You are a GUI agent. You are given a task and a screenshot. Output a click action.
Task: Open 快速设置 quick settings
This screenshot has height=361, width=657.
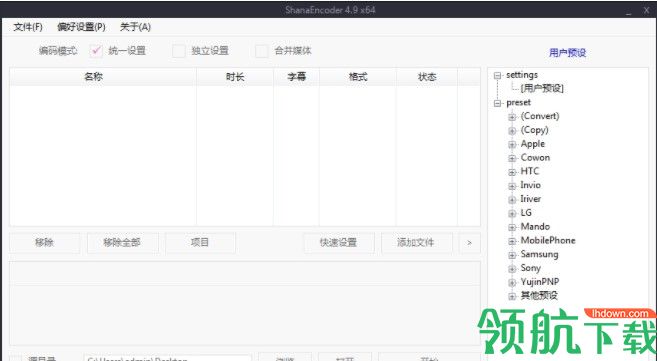click(x=339, y=242)
